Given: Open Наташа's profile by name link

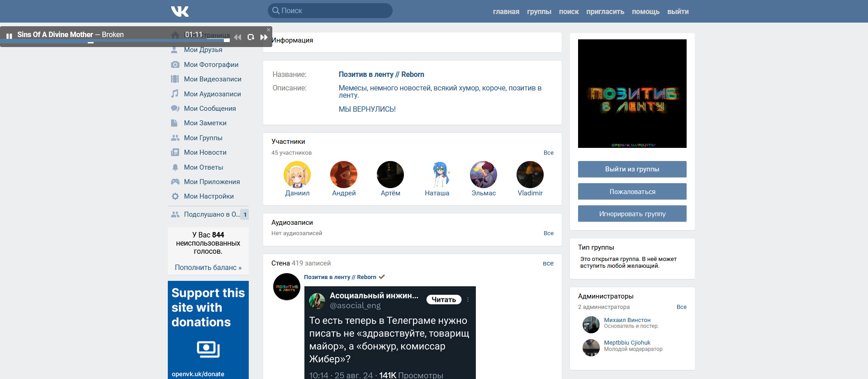Looking at the screenshot, I should pos(437,193).
